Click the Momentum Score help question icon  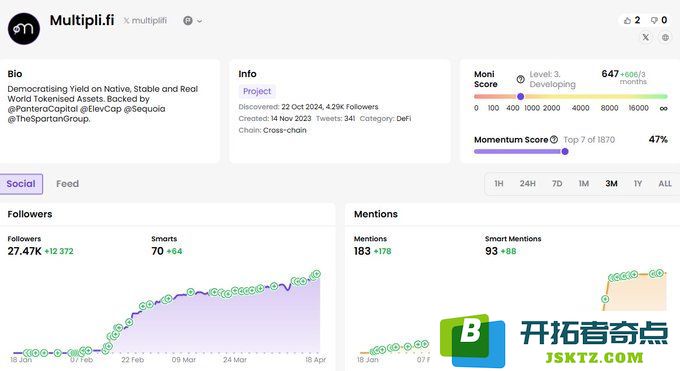click(x=554, y=139)
